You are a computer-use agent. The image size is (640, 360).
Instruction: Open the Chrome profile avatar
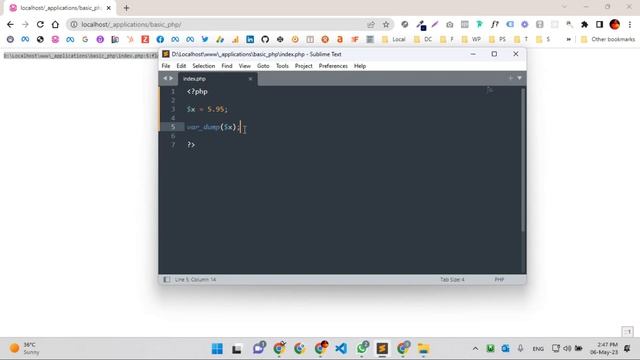click(615, 24)
